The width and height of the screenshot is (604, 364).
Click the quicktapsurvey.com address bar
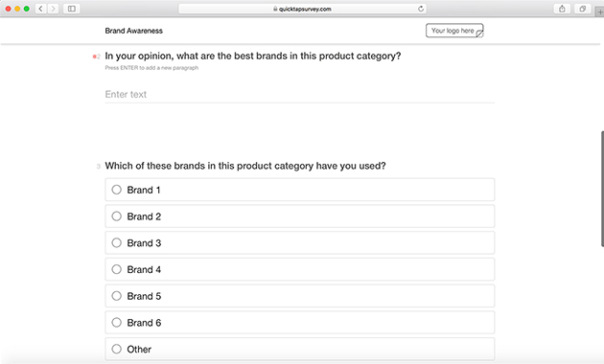302,9
